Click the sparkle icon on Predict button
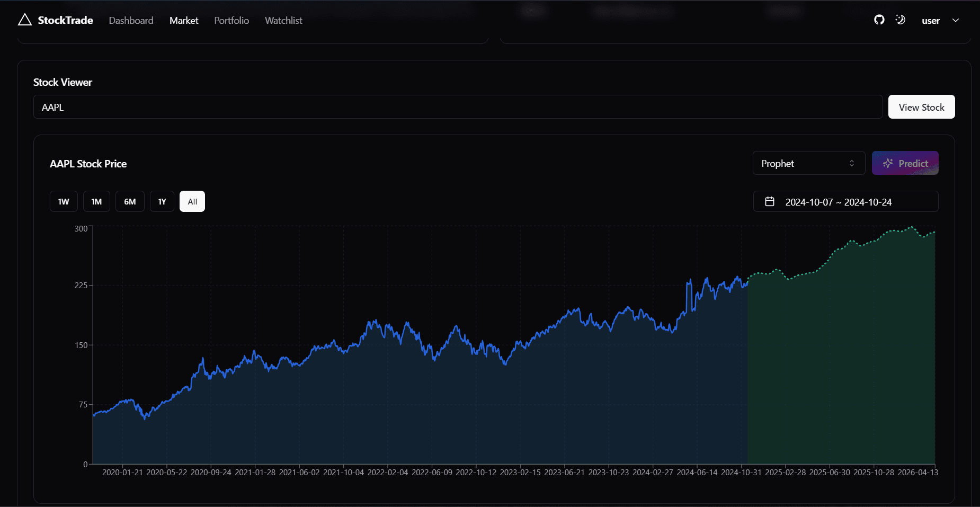Viewport: 980px width, 507px height. click(888, 163)
